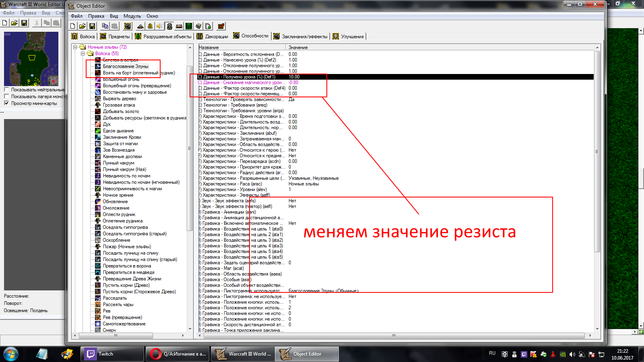
Task: Switch to the Заклинания/эффекты tab
Action: pyautogui.click(x=301, y=37)
